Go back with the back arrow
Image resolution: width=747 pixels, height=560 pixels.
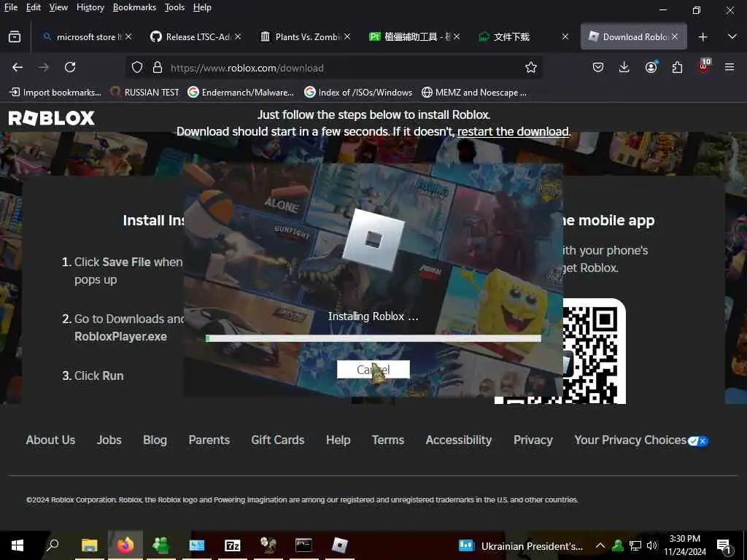[x=18, y=67]
